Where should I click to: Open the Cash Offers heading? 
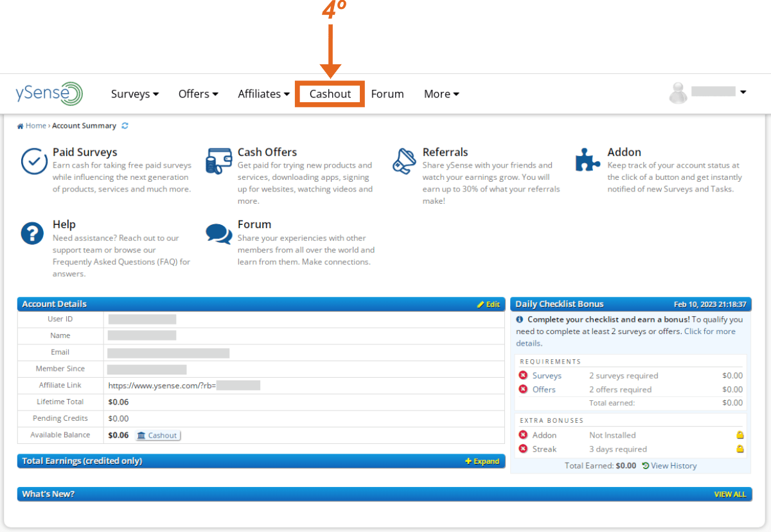coord(267,152)
